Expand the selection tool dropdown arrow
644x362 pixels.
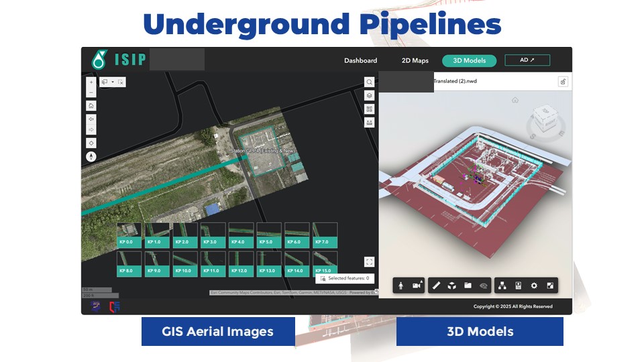click(113, 82)
